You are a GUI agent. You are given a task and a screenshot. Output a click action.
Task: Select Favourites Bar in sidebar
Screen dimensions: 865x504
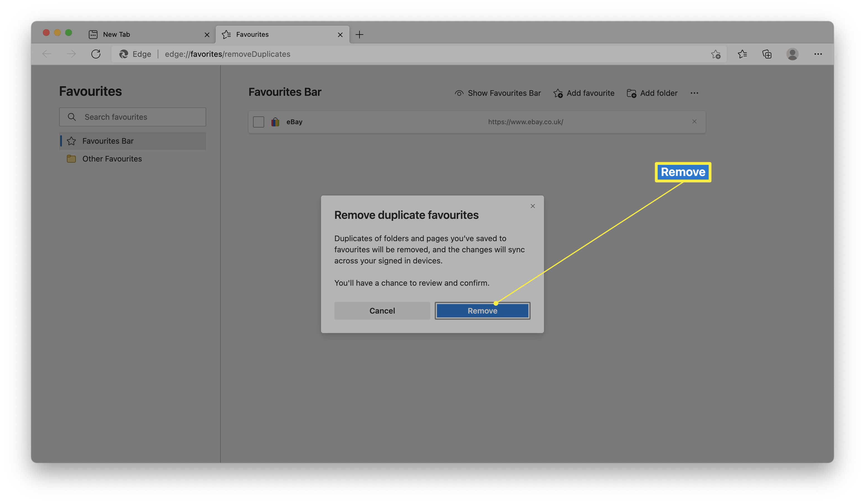pyautogui.click(x=132, y=141)
